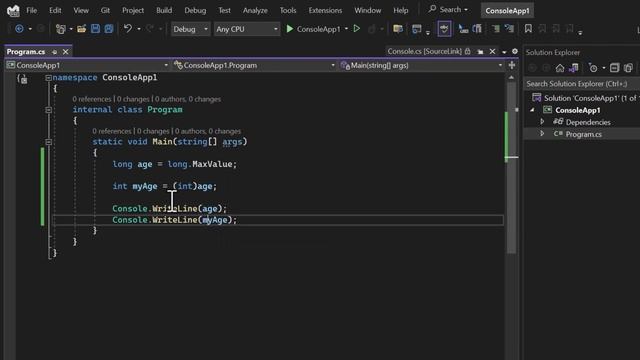Open the File menu
The width and height of the screenshot is (640, 360).
point(31,11)
